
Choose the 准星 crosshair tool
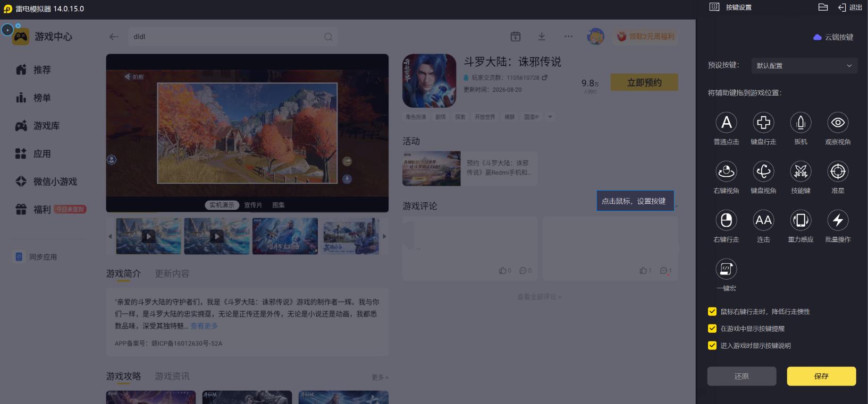[x=838, y=171]
